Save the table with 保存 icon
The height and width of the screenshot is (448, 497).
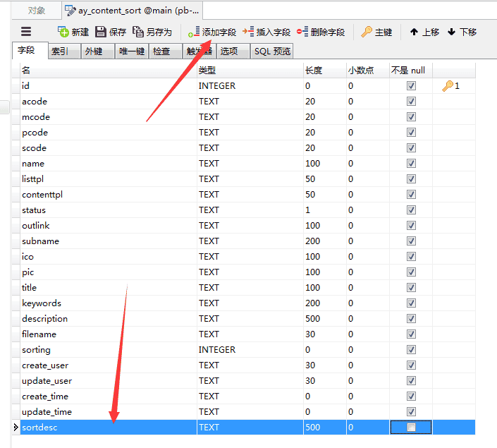[101, 32]
